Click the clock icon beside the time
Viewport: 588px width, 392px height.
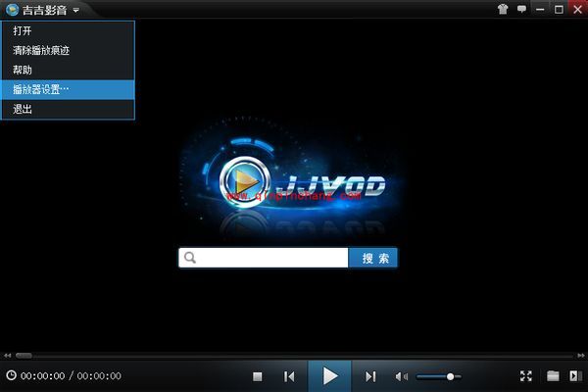tap(11, 375)
